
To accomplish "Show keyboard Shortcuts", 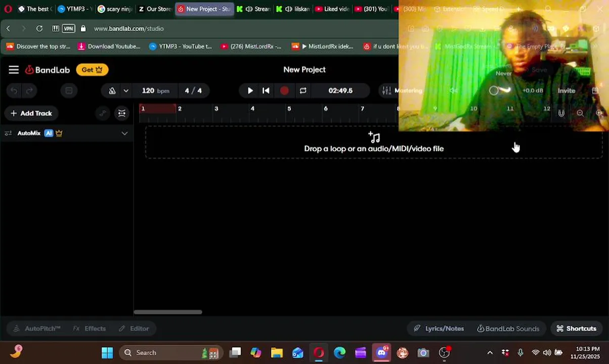I will 576,329.
